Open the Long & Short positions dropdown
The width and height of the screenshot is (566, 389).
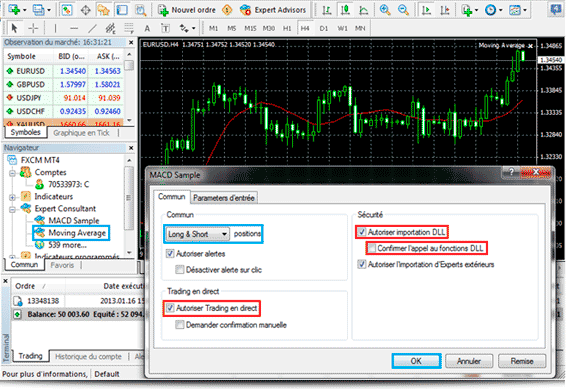tap(197, 234)
